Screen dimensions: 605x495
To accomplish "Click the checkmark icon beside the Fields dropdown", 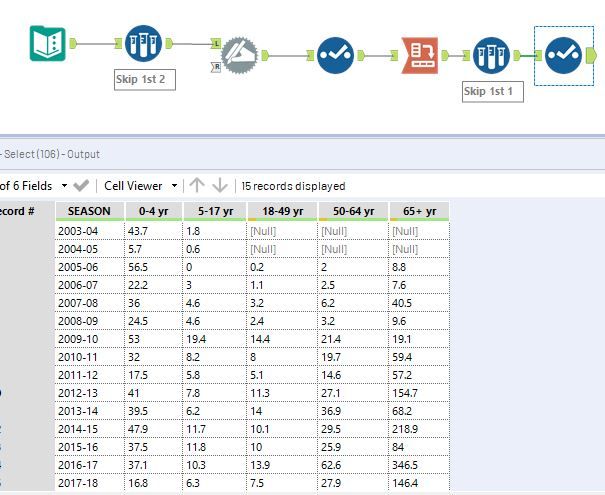I will (x=81, y=186).
